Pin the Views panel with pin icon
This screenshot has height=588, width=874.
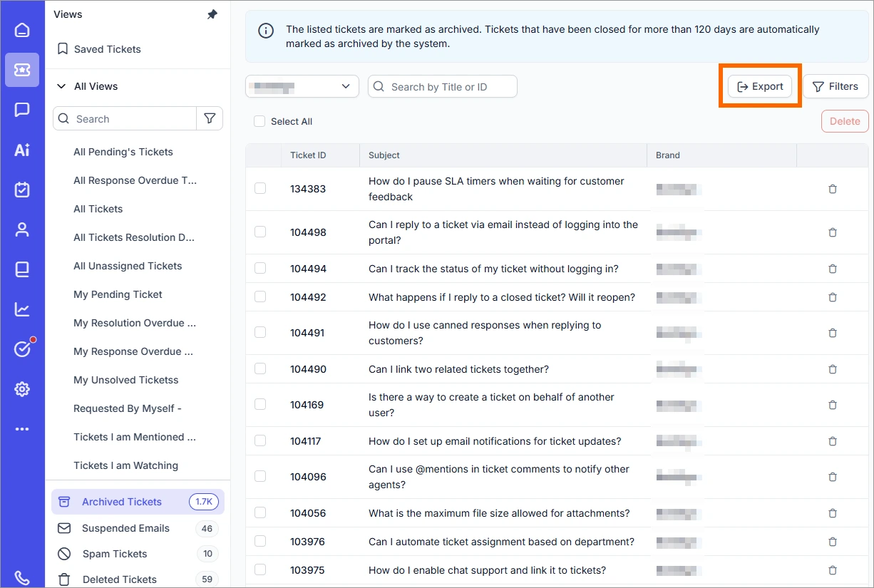212,14
